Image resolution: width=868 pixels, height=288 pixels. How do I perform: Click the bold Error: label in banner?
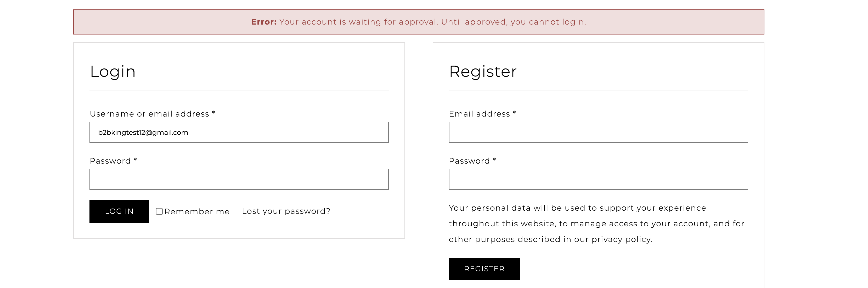(264, 22)
